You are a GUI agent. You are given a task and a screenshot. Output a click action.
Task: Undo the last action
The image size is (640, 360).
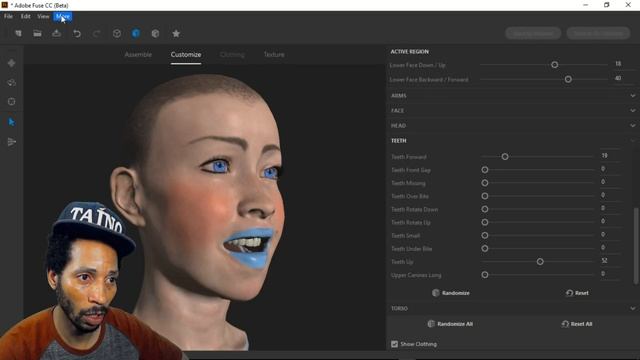77,33
